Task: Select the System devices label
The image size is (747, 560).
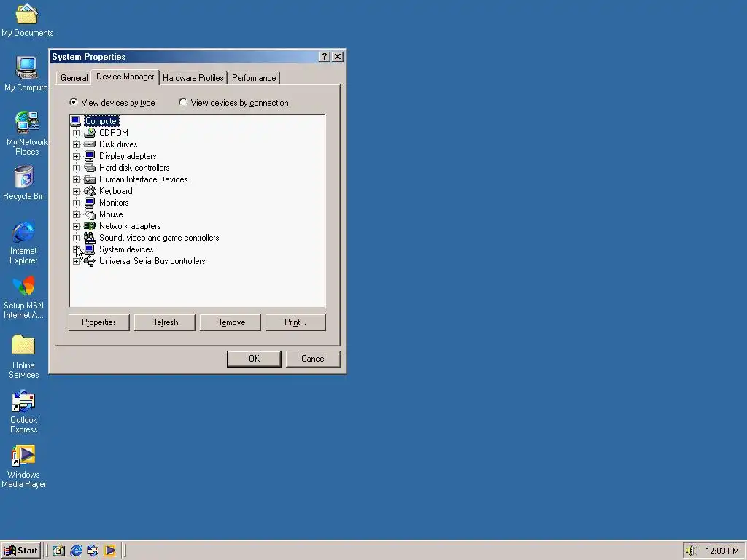Action: click(126, 249)
